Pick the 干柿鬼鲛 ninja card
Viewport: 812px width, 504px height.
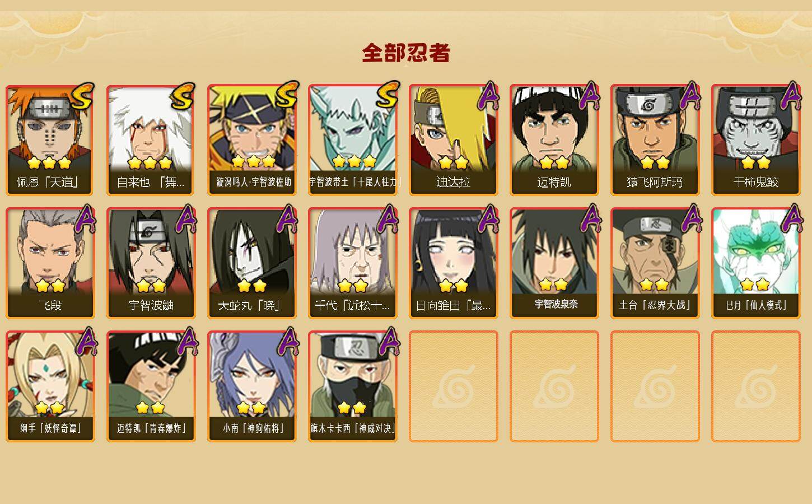tap(756, 140)
